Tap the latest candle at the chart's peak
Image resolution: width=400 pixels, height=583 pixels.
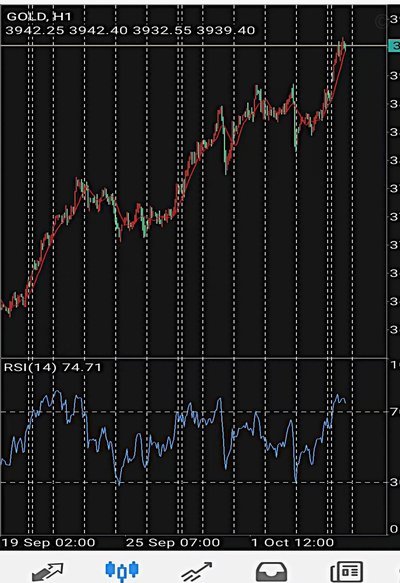[x=345, y=46]
